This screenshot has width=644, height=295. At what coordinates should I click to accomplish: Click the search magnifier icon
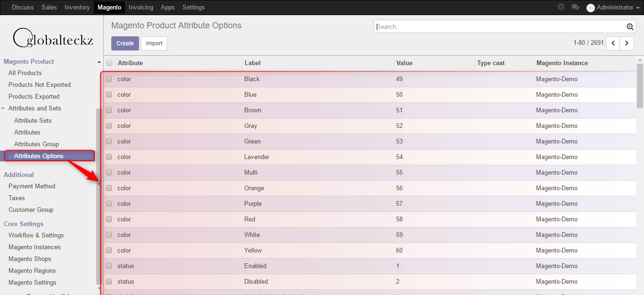(x=630, y=27)
